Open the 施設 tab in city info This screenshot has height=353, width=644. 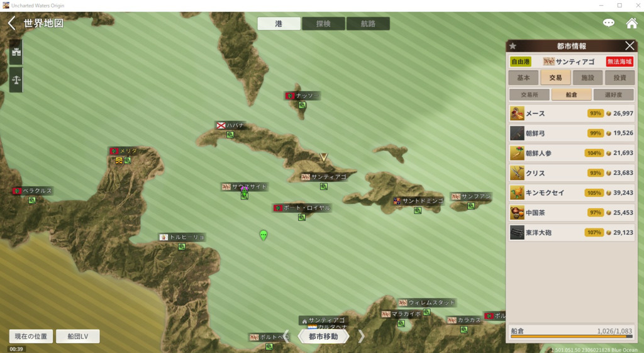click(587, 77)
